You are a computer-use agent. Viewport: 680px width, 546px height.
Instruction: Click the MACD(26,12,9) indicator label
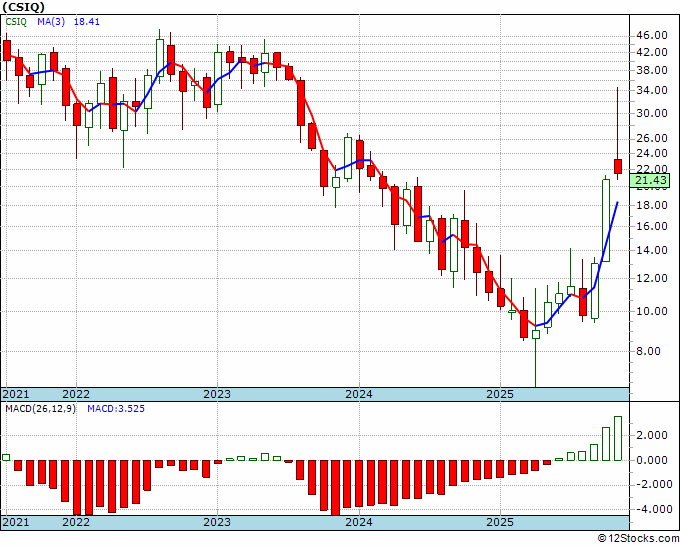40,409
